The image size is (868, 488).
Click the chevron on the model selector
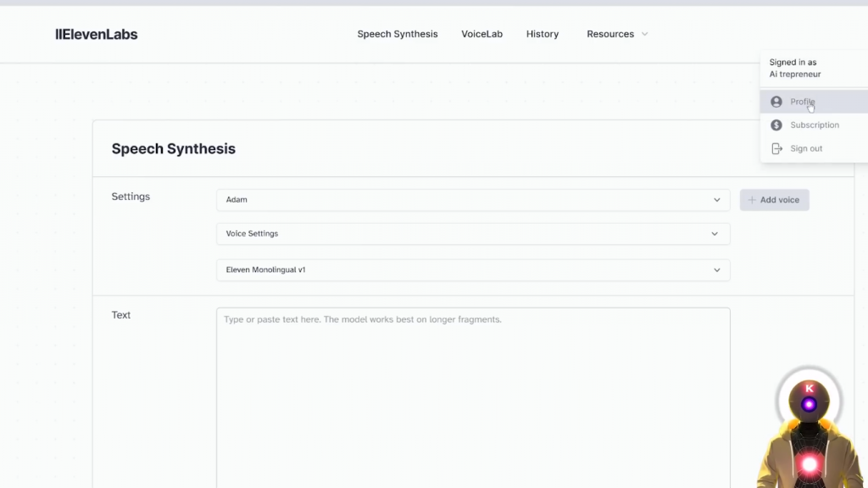[x=717, y=270]
